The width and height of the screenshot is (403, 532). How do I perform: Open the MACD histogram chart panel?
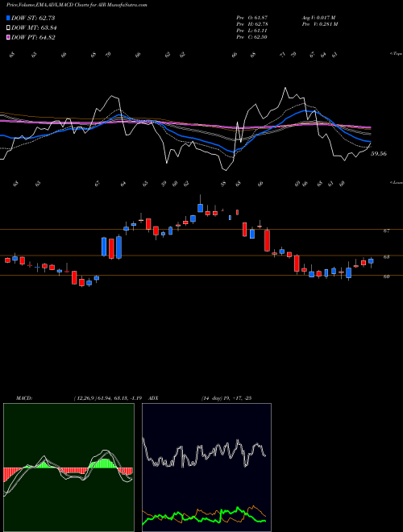(69, 468)
